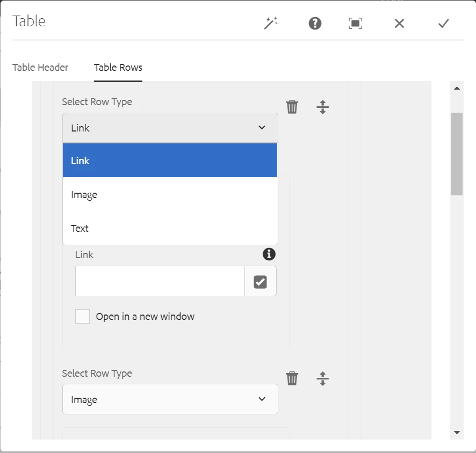This screenshot has height=453, width=476.
Task: Click reorder handle of the Link row
Action: click(322, 107)
